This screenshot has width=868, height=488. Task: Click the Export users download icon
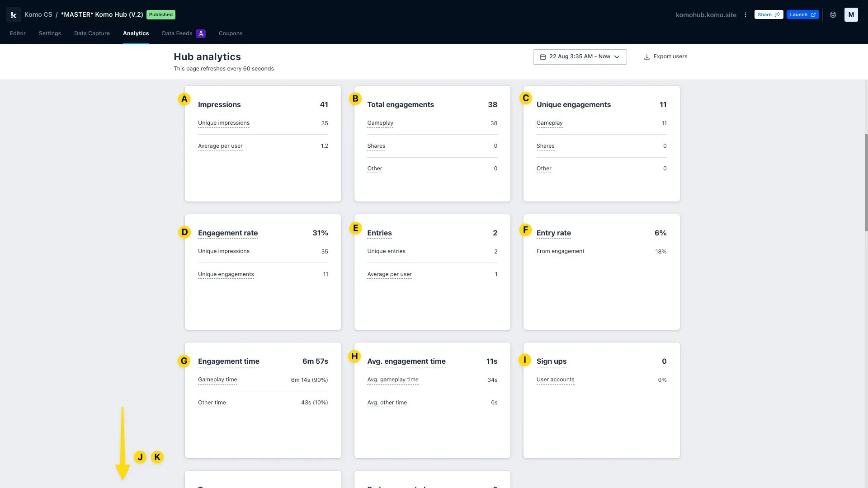(x=647, y=57)
